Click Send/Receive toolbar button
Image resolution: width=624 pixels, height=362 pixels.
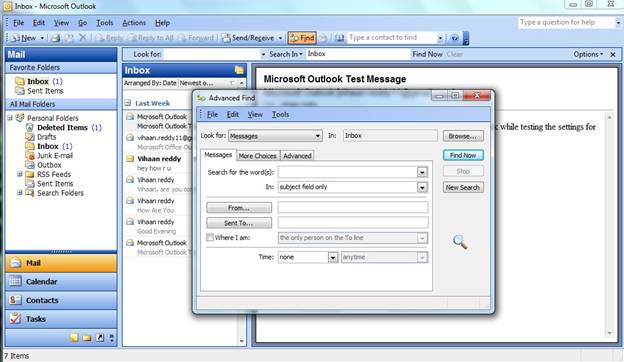[249, 38]
